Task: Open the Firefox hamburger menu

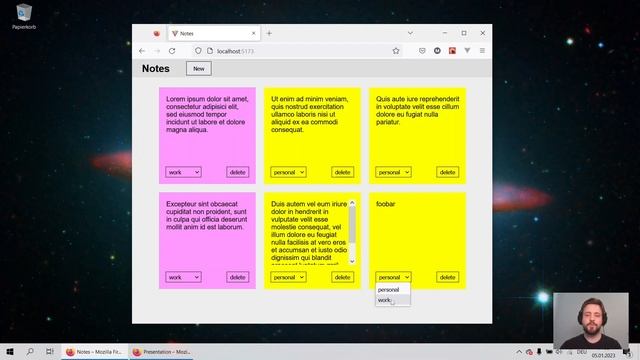Action: (482, 51)
